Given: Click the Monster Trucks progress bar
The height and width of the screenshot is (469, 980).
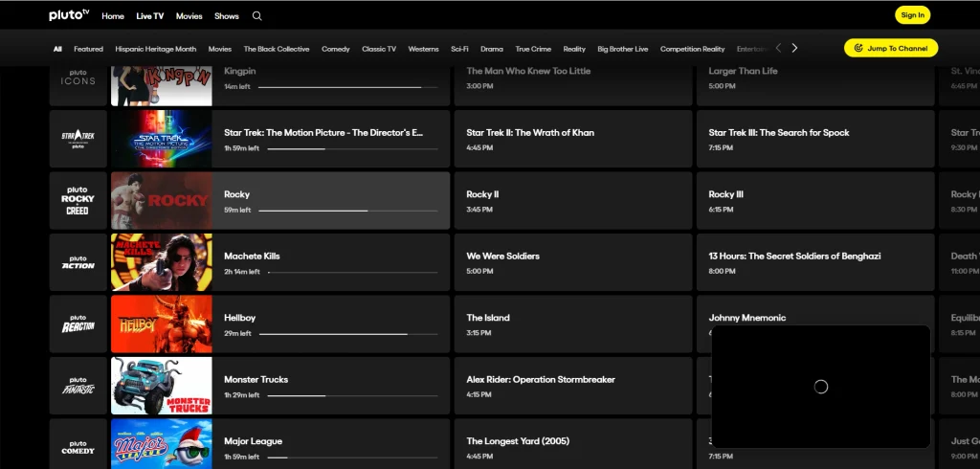Looking at the screenshot, I should point(352,396).
